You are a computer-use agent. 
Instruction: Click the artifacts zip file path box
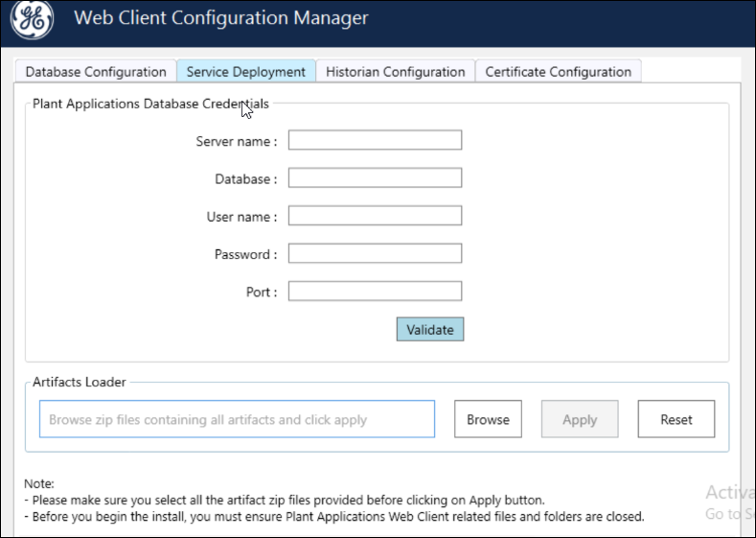[x=238, y=419]
